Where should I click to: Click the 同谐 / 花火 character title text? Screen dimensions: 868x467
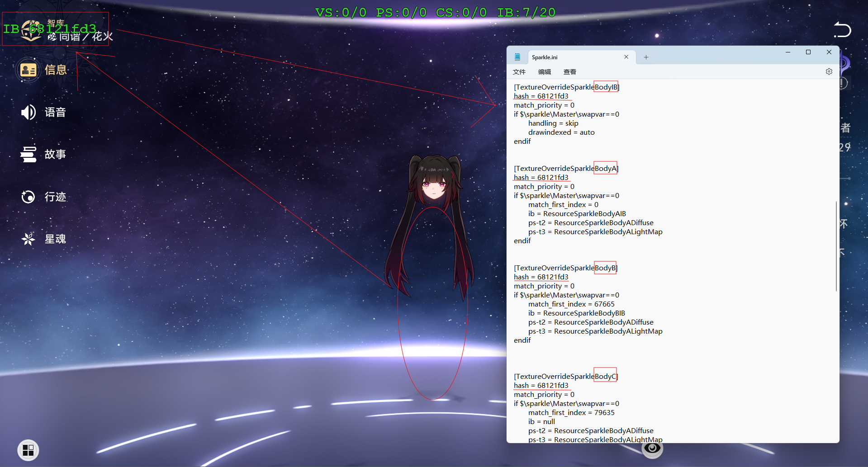[86, 36]
